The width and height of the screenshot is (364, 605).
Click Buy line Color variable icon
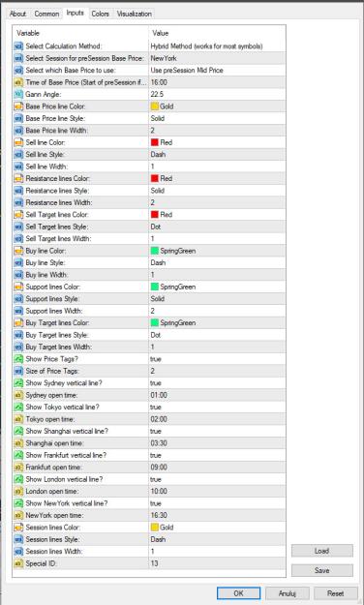18,251
